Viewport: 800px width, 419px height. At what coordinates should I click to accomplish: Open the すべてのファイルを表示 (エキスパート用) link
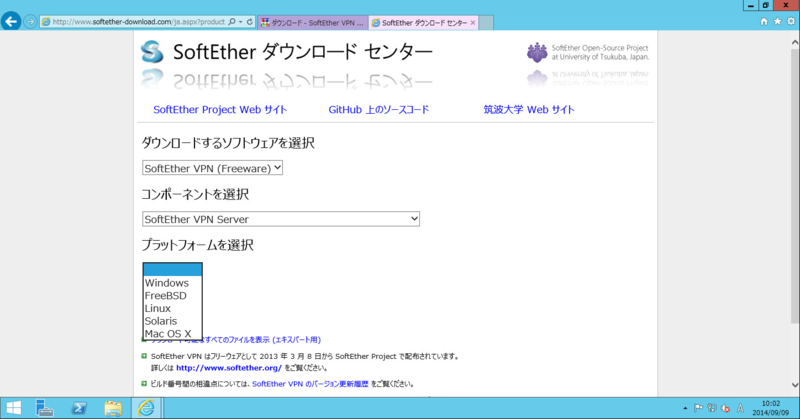pyautogui.click(x=262, y=339)
